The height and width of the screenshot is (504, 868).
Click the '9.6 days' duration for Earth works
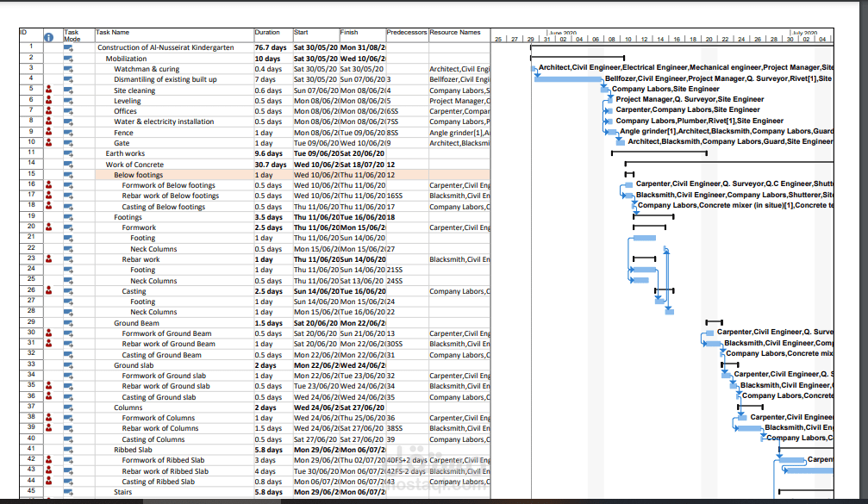tap(268, 154)
